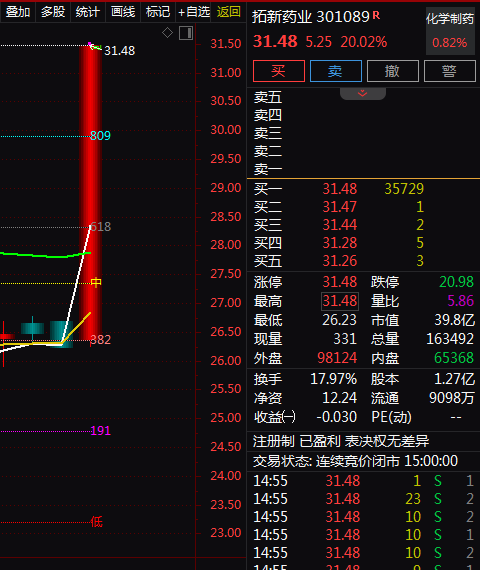Screen dimensions: 480x570
Task: Select the 画线 drawing tool
Action: pos(123,12)
